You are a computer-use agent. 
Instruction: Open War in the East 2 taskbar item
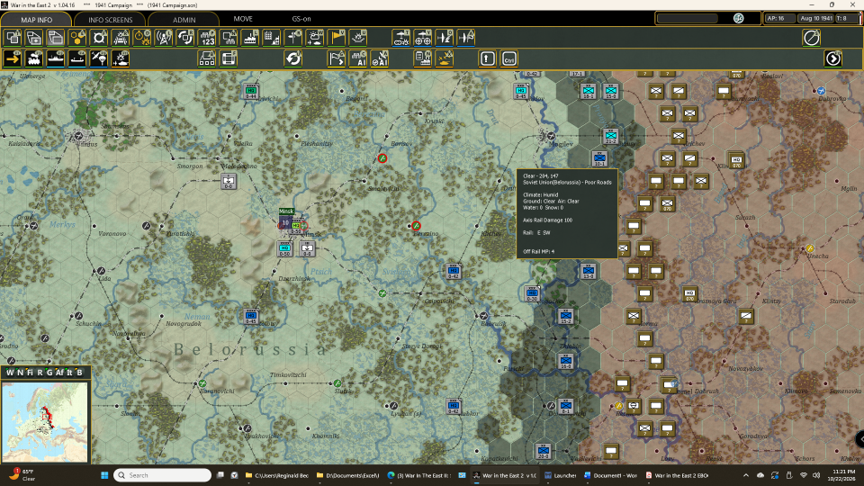point(504,475)
